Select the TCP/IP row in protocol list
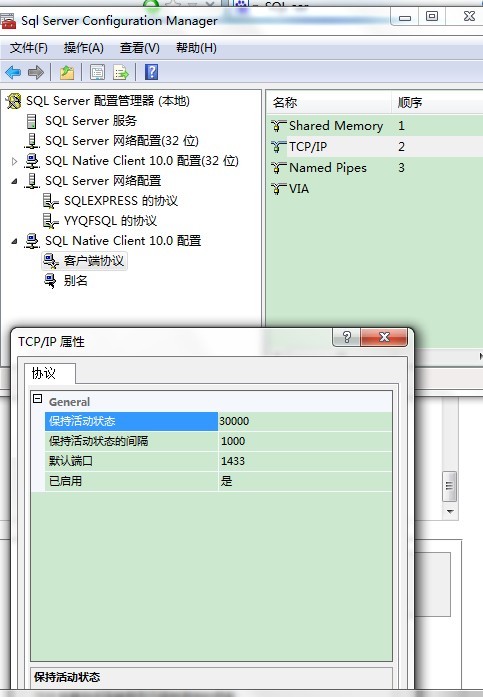 pyautogui.click(x=376, y=147)
